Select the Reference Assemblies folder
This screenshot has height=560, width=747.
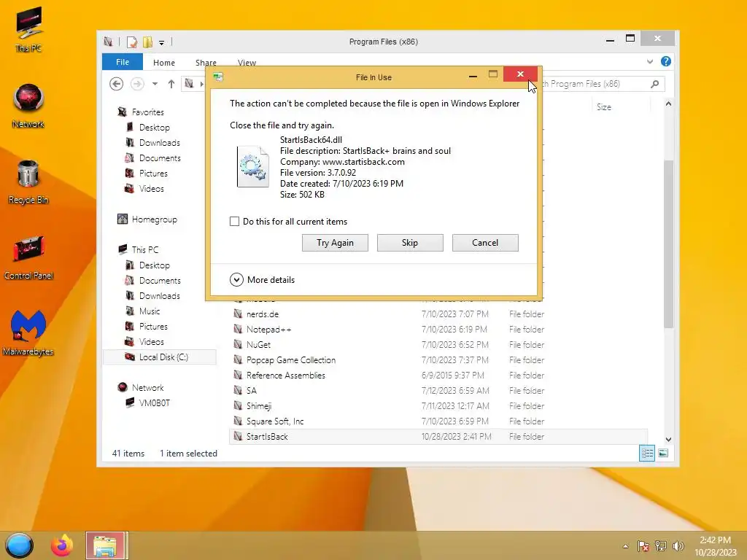tap(438, 376)
